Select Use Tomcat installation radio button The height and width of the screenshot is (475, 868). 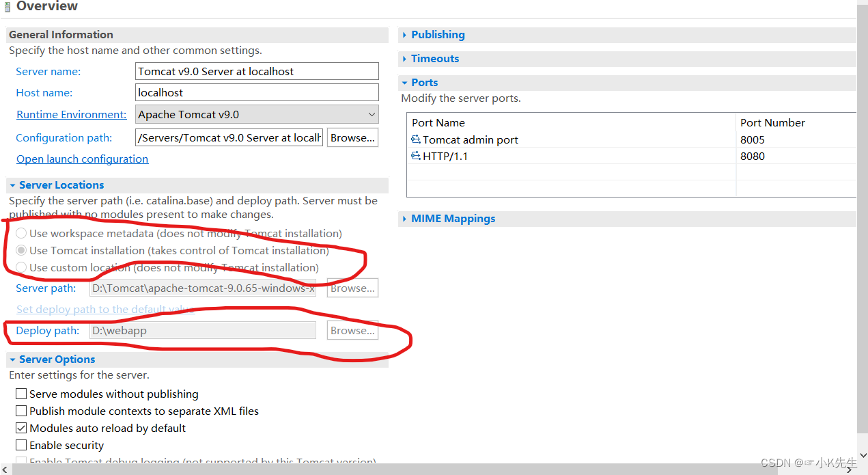(21, 251)
